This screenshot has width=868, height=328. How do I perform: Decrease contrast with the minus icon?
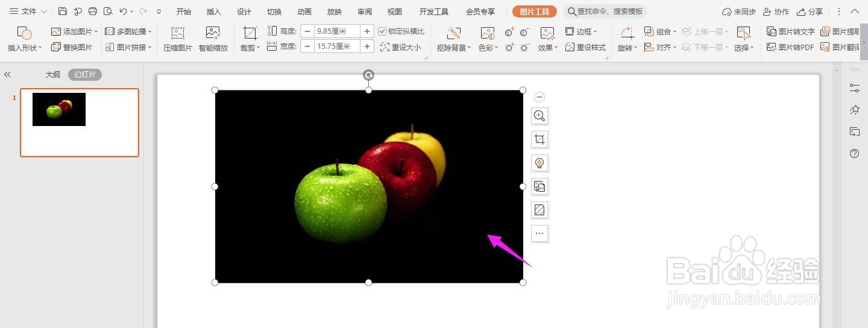pyautogui.click(x=525, y=31)
